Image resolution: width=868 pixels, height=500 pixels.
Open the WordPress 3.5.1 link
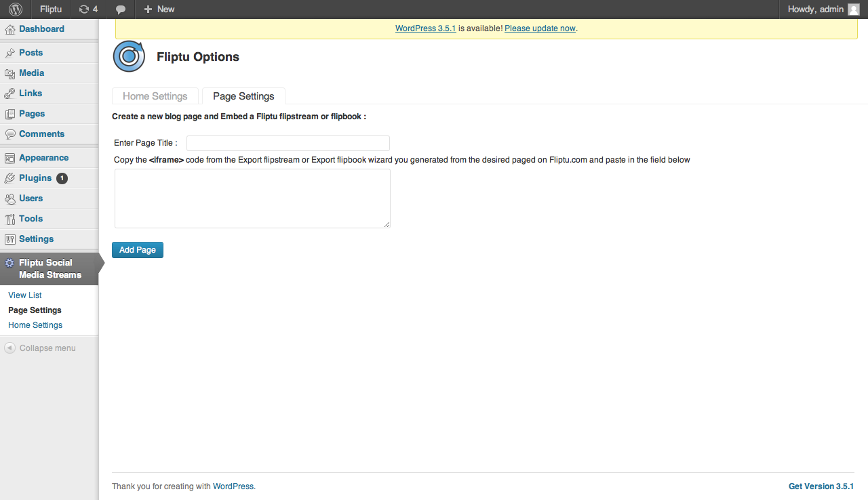(425, 28)
